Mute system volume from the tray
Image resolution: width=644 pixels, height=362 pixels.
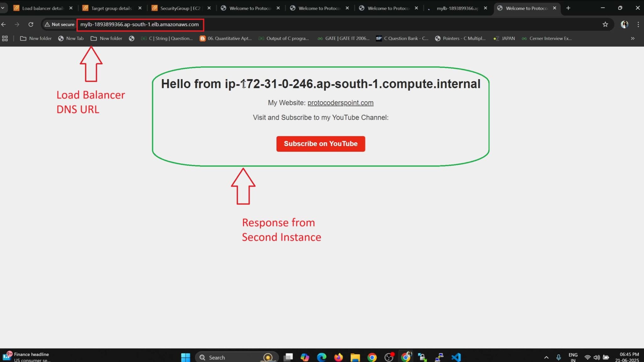[x=597, y=357]
